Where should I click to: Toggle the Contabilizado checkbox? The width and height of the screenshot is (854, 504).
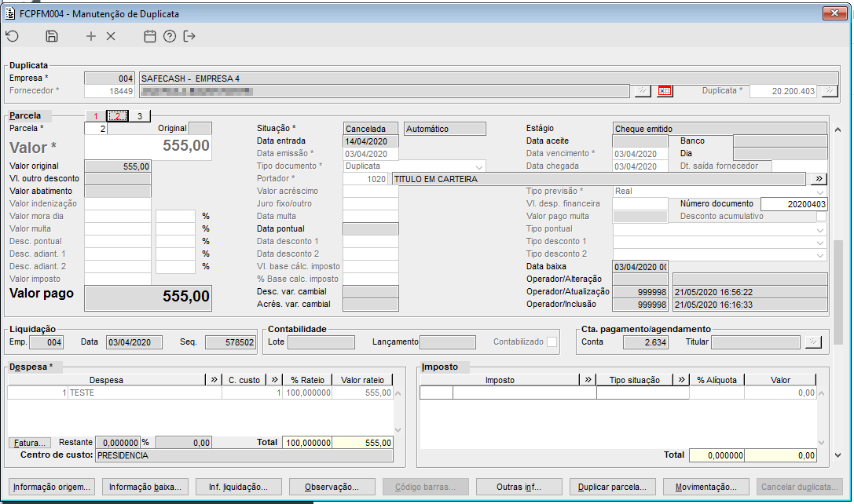(552, 341)
